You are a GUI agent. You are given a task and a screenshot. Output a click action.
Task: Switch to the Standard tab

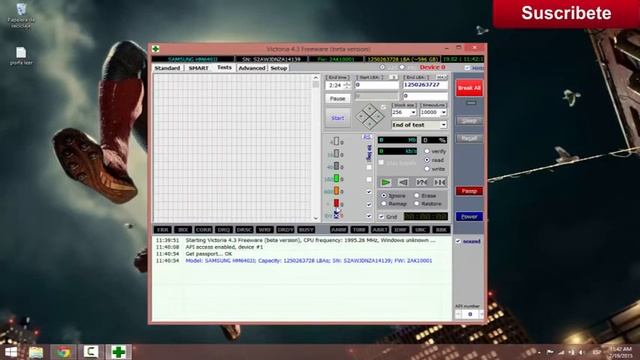pyautogui.click(x=167, y=68)
